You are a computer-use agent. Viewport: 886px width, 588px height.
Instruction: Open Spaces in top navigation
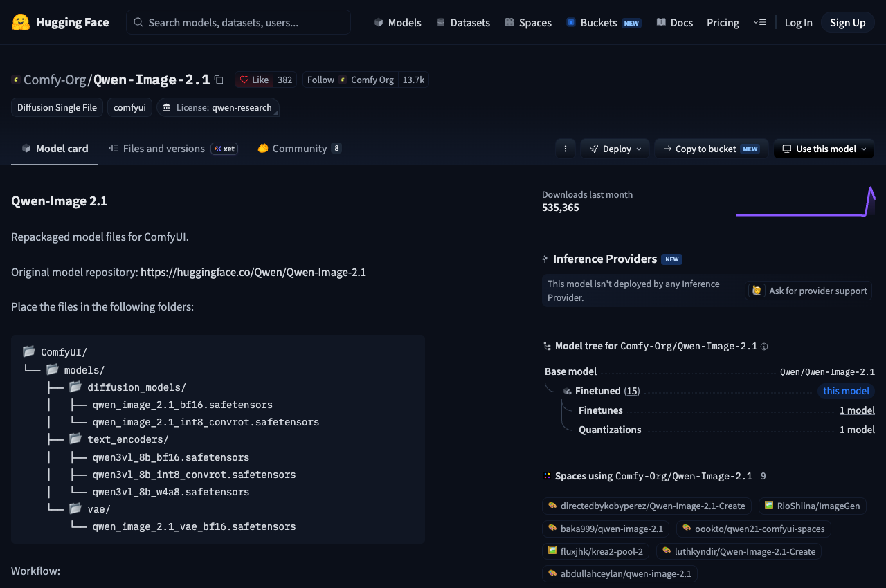tap(528, 22)
